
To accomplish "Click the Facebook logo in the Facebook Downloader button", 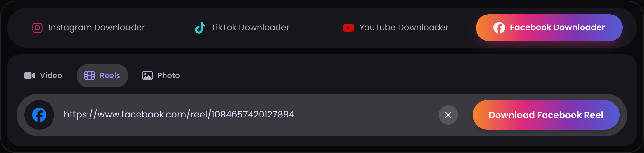I will (x=499, y=28).
